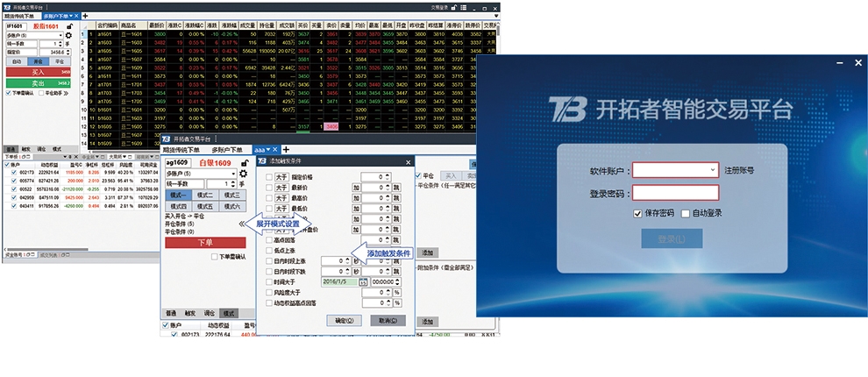Image resolution: width=868 pixels, height=377 pixels.
Task: Close the 添加触发条件 dialog
Action: coord(408,161)
